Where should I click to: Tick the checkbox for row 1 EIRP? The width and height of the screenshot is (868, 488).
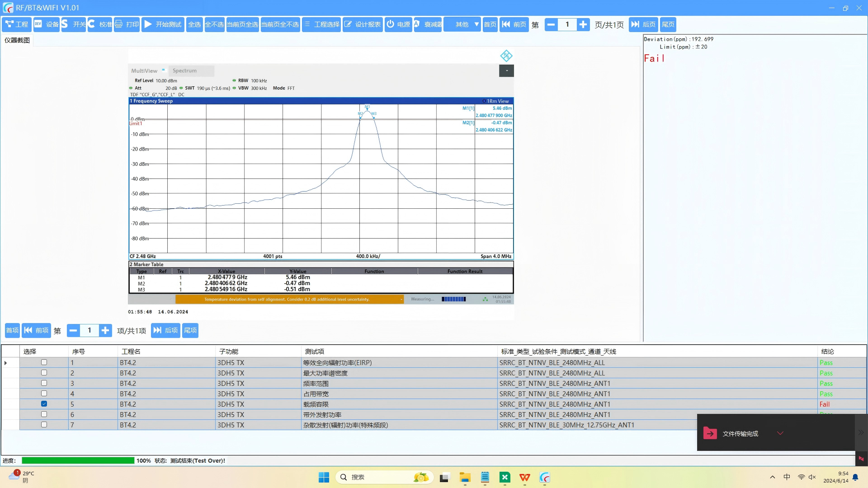(x=44, y=362)
